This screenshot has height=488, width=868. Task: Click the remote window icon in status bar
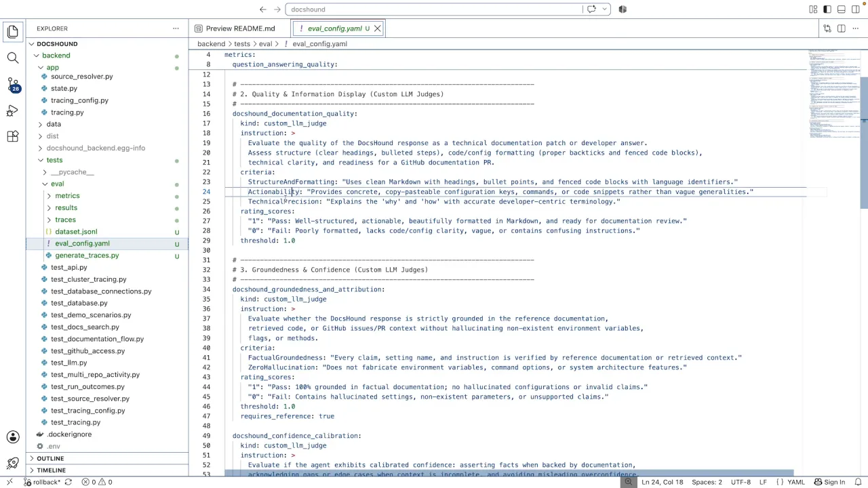9,482
